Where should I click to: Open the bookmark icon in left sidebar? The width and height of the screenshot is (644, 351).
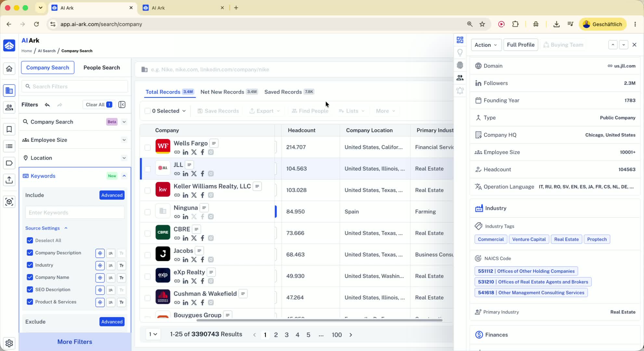9,129
